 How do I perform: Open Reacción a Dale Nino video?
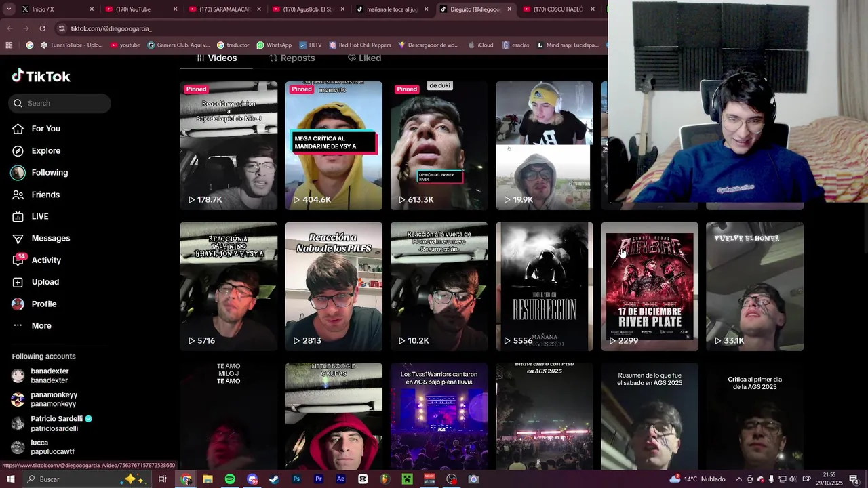pos(229,287)
